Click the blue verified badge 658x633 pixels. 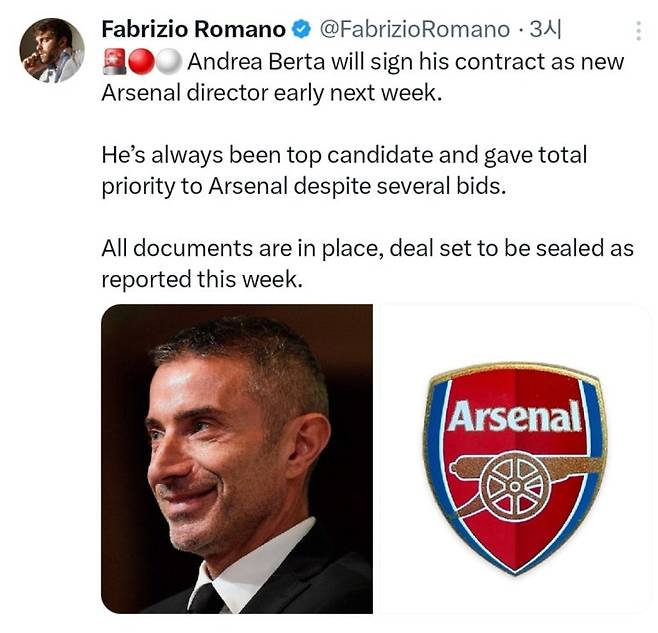coord(299,29)
